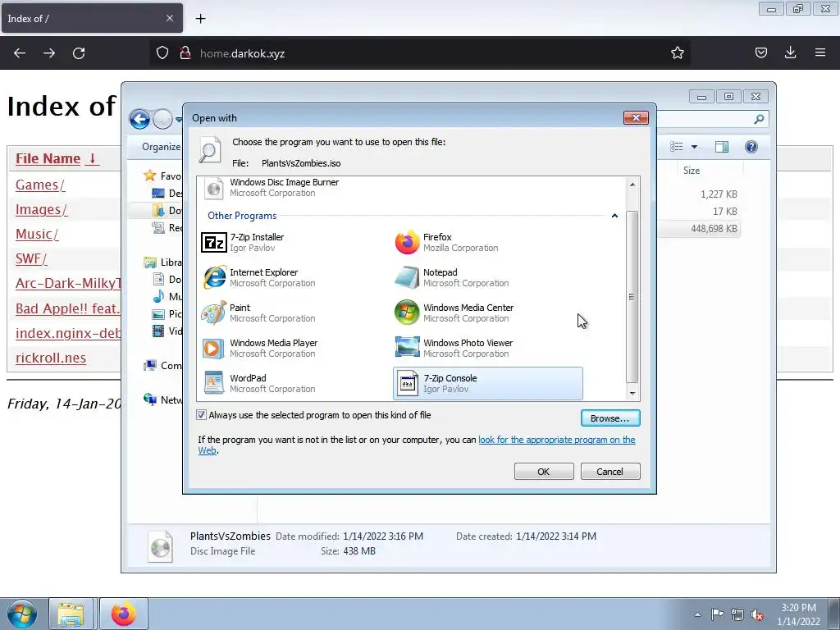Viewport: 840px width, 630px height.
Task: Select the 1,227 KB file row
Action: pyautogui.click(x=699, y=194)
